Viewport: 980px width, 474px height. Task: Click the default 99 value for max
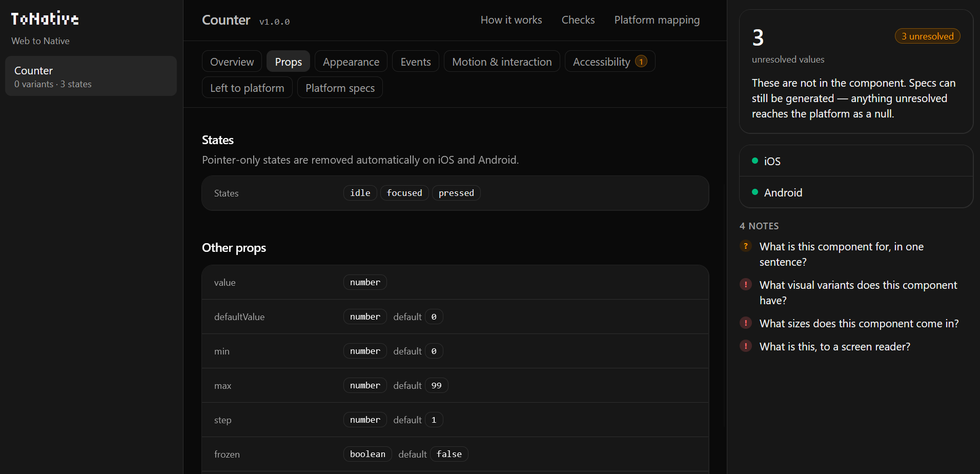(436, 385)
